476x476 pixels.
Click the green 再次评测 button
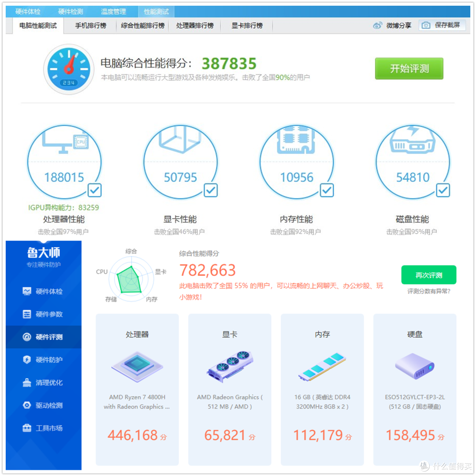(x=429, y=275)
